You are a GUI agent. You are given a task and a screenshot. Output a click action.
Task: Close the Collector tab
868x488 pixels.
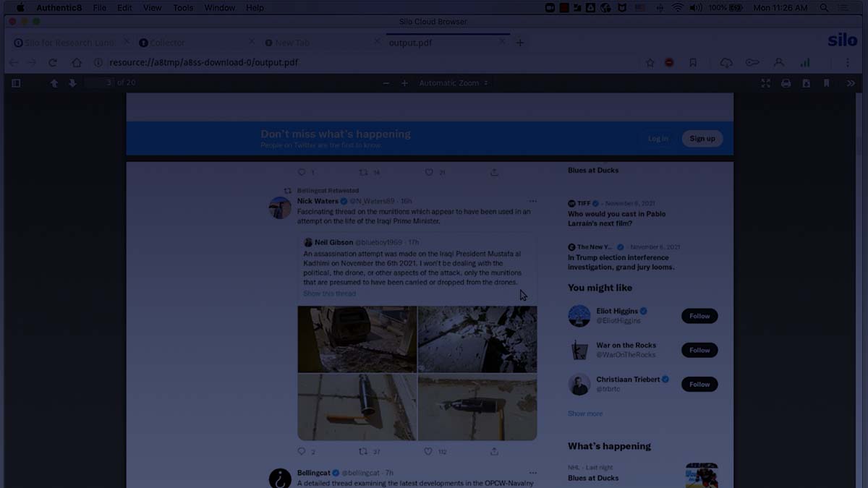pos(252,42)
